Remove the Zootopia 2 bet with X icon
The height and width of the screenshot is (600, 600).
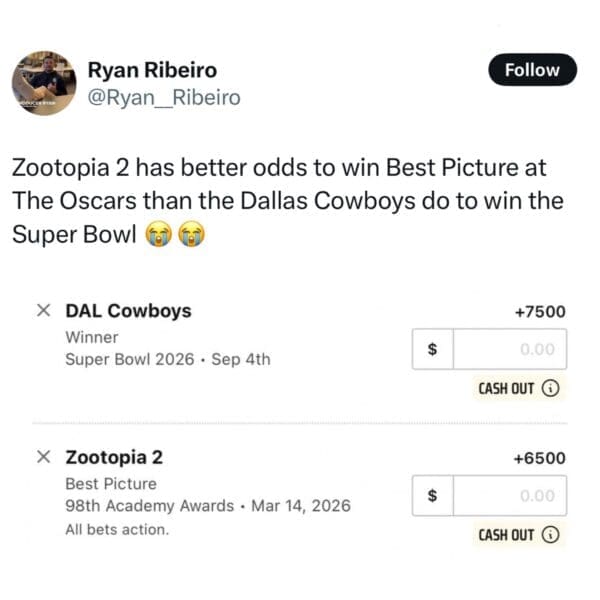coord(43,458)
